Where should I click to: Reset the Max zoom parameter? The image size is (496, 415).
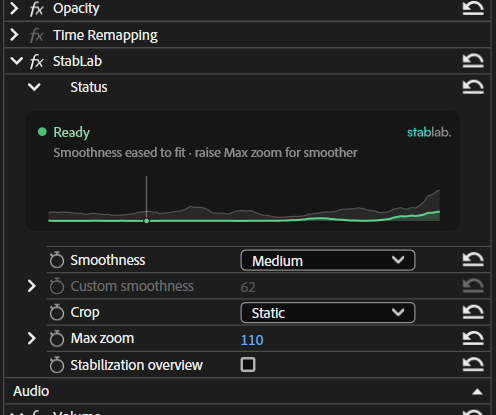point(473,338)
